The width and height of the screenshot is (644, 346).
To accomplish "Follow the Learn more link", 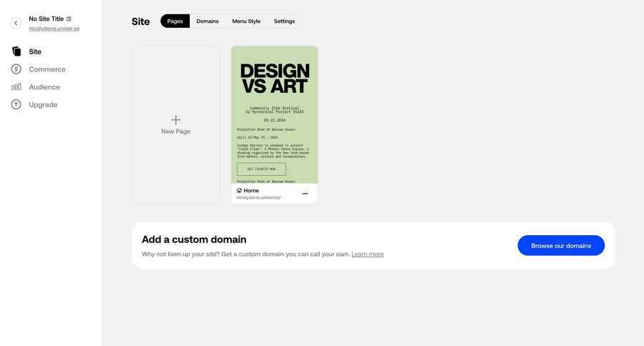I will pyautogui.click(x=367, y=254).
